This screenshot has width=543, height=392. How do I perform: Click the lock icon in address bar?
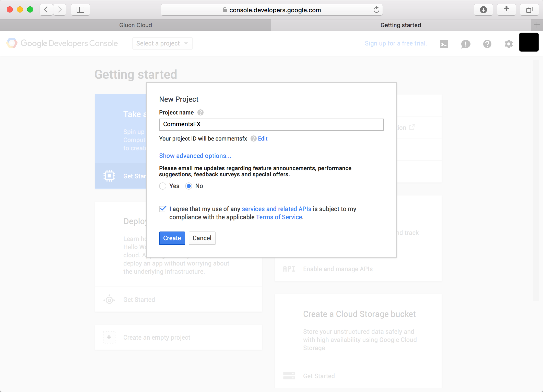[225, 10]
